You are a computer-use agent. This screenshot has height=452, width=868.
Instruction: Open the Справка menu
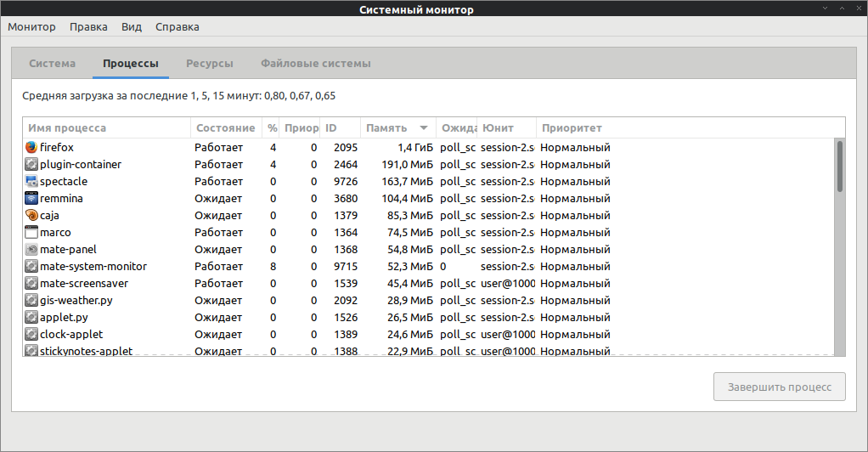point(178,26)
